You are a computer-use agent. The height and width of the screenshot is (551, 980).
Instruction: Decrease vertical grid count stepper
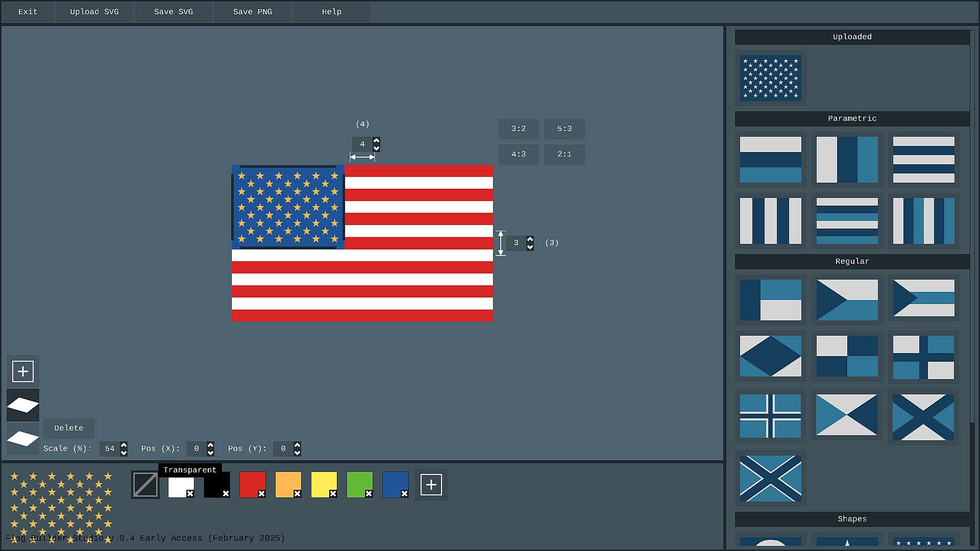[x=530, y=247]
